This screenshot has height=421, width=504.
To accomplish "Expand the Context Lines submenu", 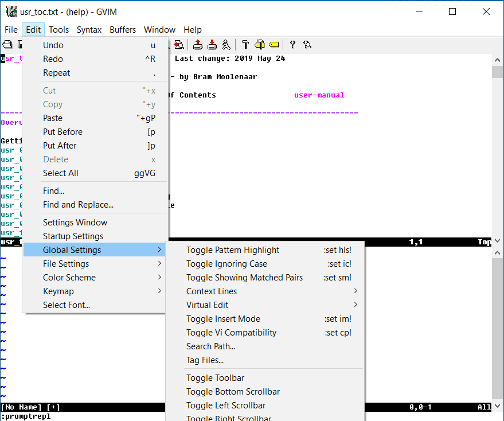I will (265, 291).
